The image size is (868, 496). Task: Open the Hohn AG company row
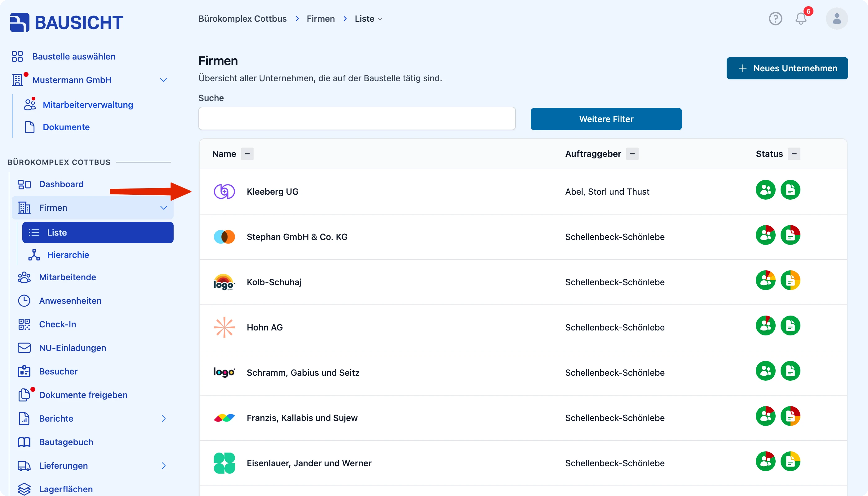pyautogui.click(x=523, y=328)
